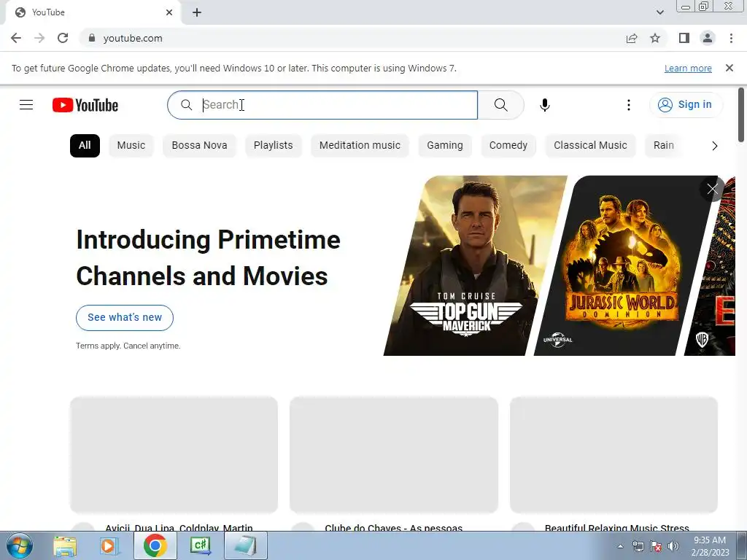Open the Learn more link
The height and width of the screenshot is (560, 747).
688,68
